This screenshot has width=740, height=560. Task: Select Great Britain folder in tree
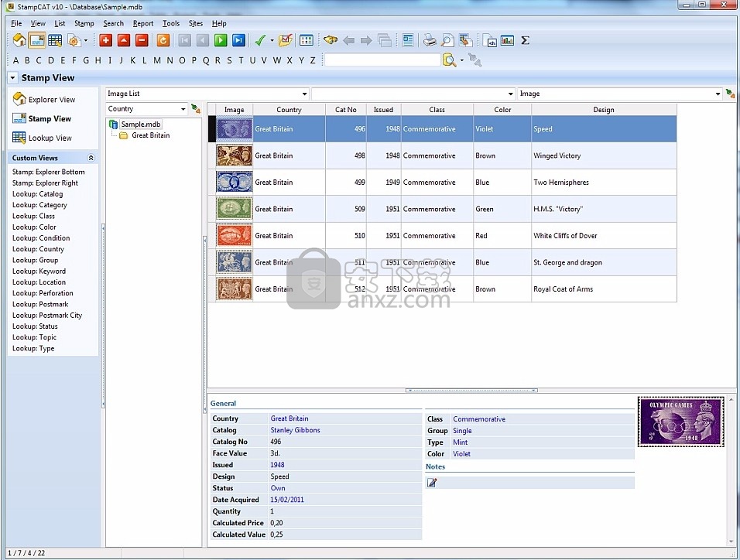click(x=150, y=135)
